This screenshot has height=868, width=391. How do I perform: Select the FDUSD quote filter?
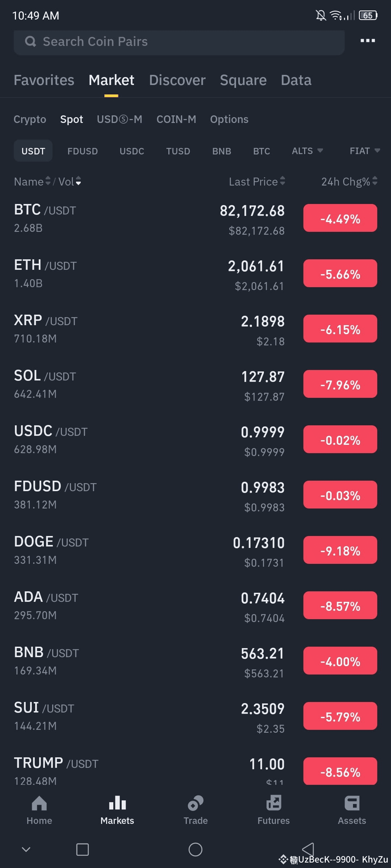click(x=83, y=151)
